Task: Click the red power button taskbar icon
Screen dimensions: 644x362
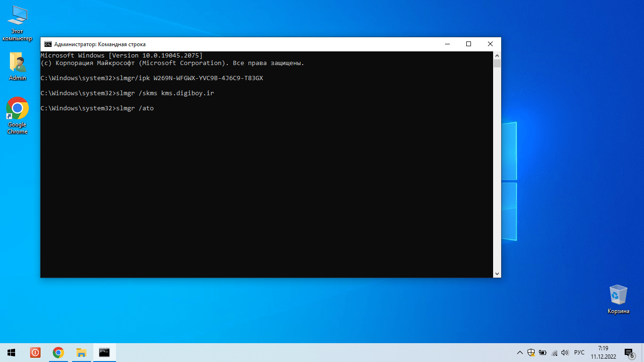Action: pos(35,353)
